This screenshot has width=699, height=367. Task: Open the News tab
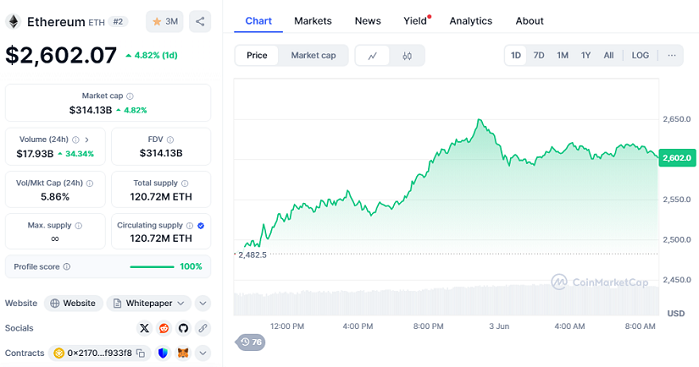(x=368, y=21)
